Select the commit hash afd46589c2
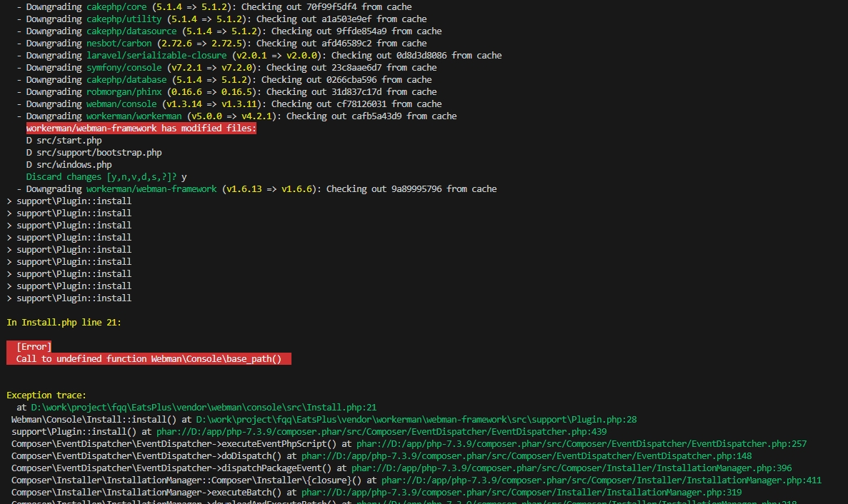The height and width of the screenshot is (504, 848). [x=346, y=44]
